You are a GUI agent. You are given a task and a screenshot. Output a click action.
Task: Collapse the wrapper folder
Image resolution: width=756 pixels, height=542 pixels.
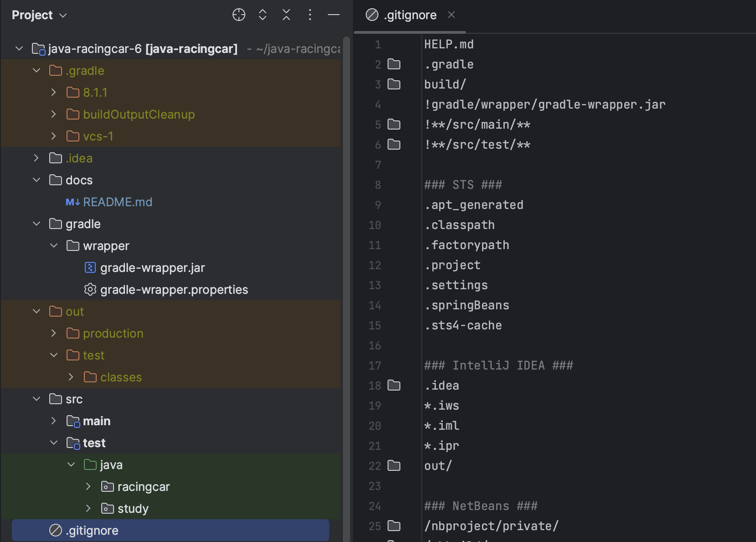tap(54, 245)
